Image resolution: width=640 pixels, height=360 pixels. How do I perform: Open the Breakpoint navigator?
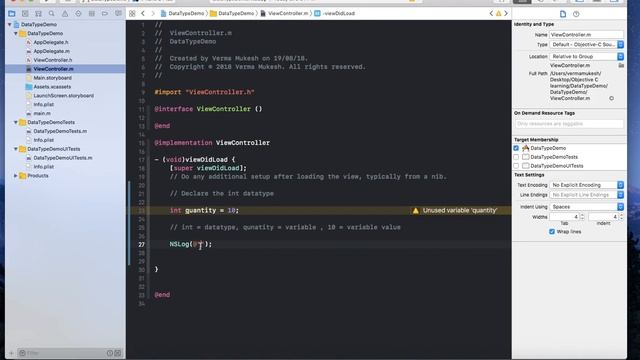105,13
